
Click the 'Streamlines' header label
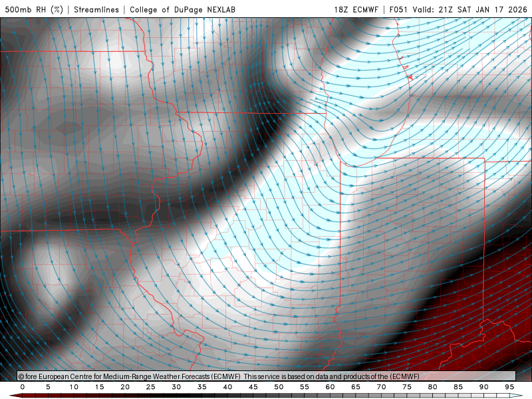point(96,9)
